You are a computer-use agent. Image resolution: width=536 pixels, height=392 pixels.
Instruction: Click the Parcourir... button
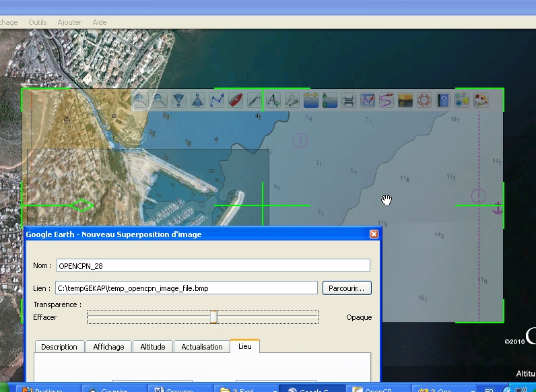click(x=347, y=288)
